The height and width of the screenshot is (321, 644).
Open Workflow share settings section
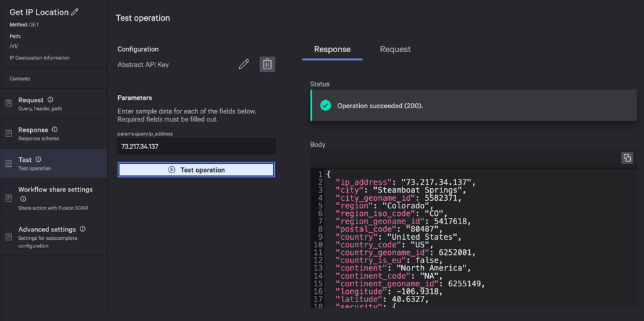pyautogui.click(x=55, y=189)
